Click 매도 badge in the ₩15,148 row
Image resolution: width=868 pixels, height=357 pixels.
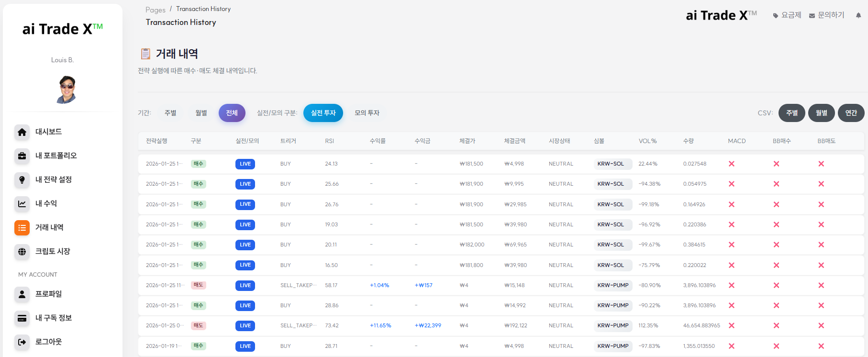[198, 285]
